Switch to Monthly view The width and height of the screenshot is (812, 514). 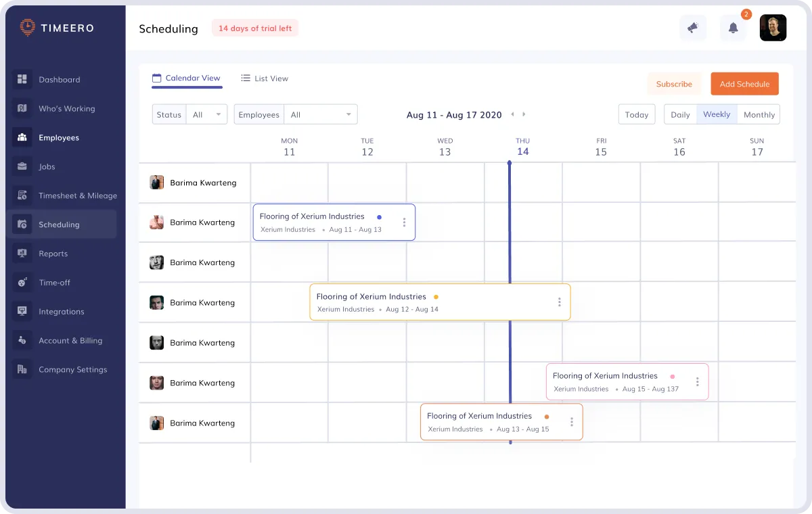tap(759, 114)
